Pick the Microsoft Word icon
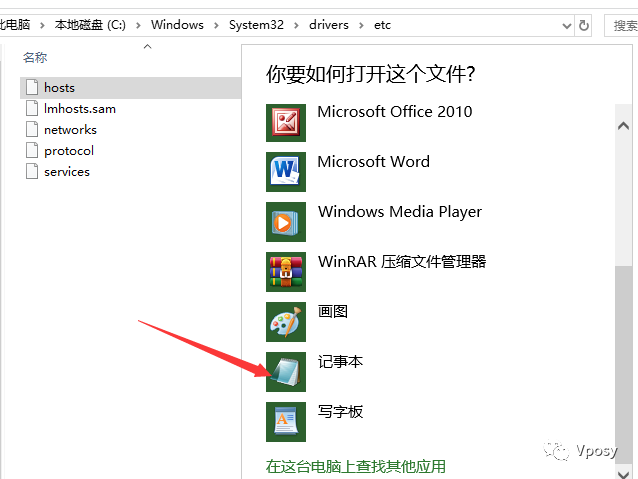638x479 pixels. [x=286, y=172]
